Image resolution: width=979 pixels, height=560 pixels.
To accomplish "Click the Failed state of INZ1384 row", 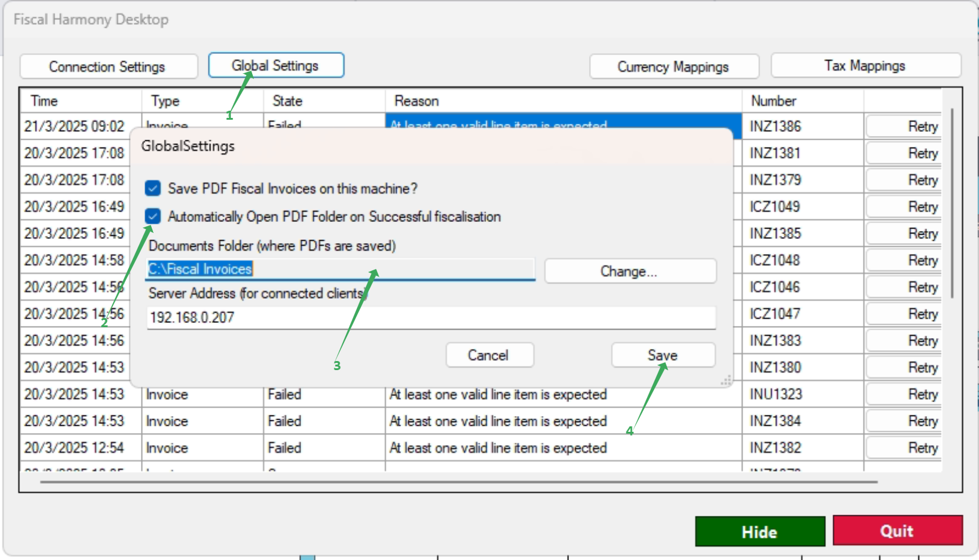I will click(325, 421).
